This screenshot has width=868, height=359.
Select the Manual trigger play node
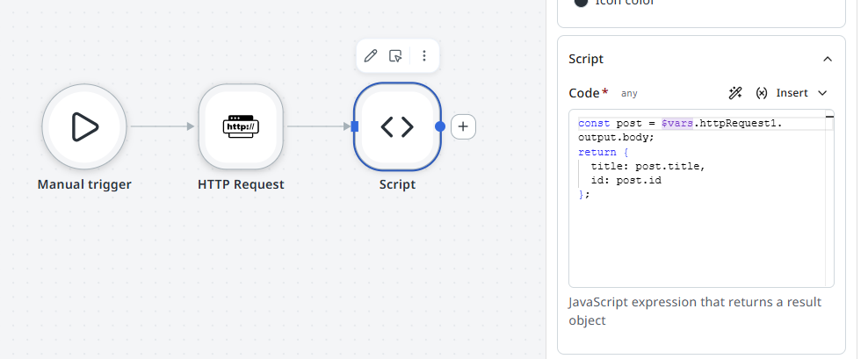point(84,126)
